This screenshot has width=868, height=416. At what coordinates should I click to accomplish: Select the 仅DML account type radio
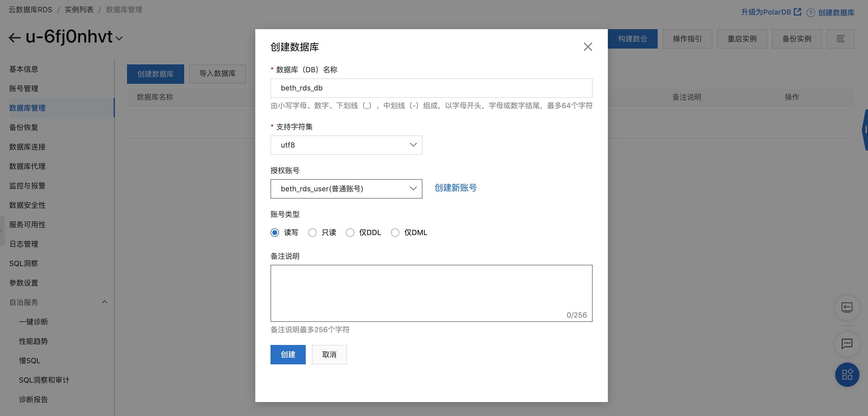[x=395, y=233]
